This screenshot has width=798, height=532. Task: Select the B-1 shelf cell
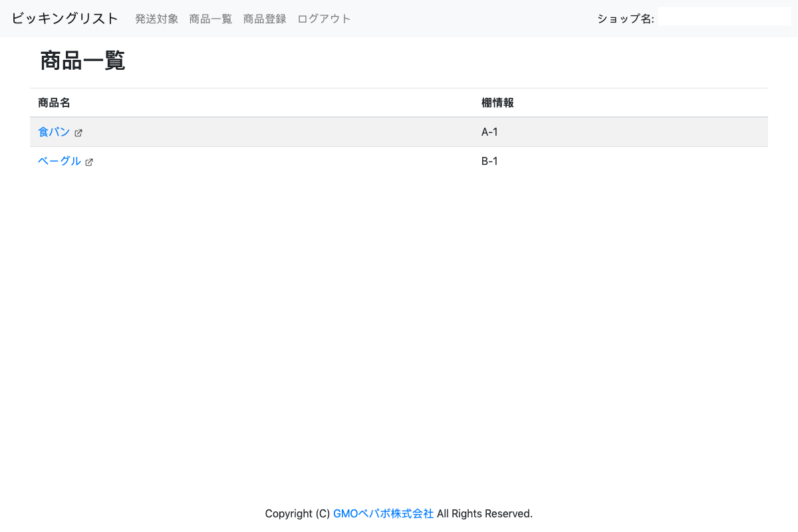[489, 161]
